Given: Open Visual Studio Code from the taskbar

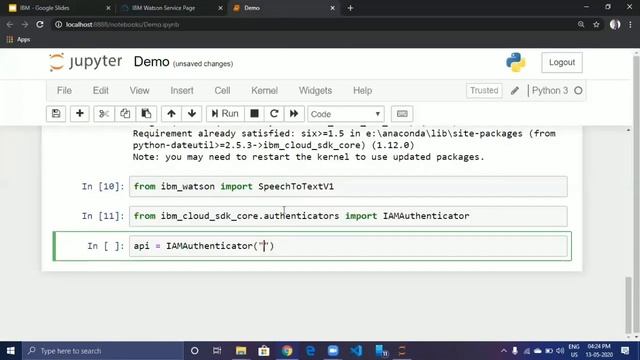Looking at the screenshot, I should pos(356,351).
